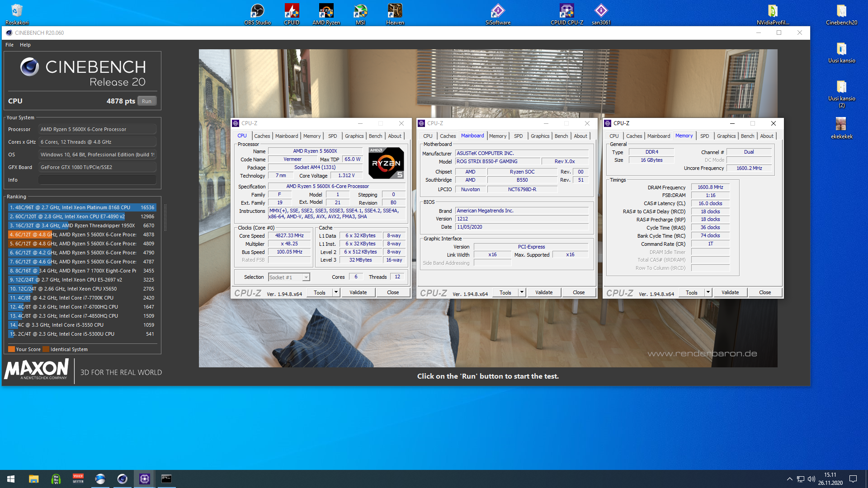The height and width of the screenshot is (488, 868).
Task: Select ranking entry AMD Ryzen Threadripper 1950X
Action: click(82, 225)
